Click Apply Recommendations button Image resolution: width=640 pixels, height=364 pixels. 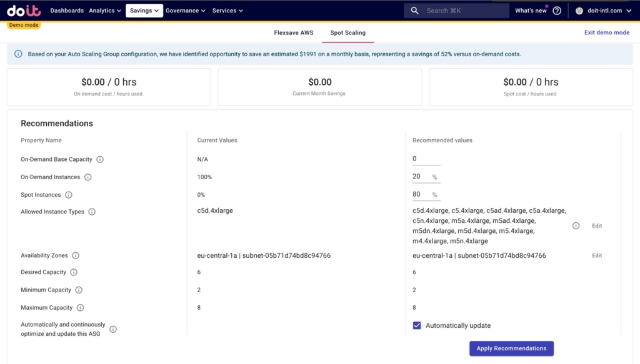click(511, 348)
